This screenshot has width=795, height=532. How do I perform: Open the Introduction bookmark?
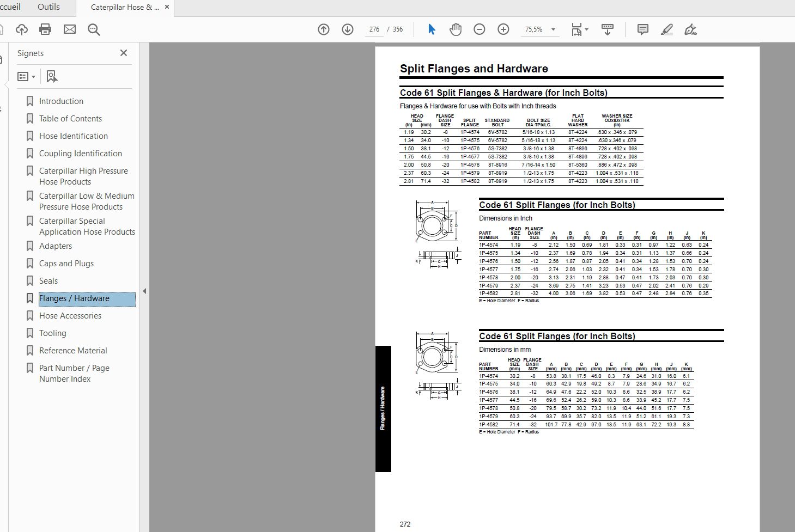61,101
